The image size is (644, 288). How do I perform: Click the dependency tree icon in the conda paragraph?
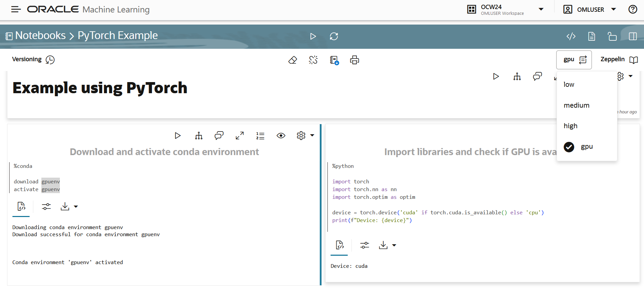199,136
